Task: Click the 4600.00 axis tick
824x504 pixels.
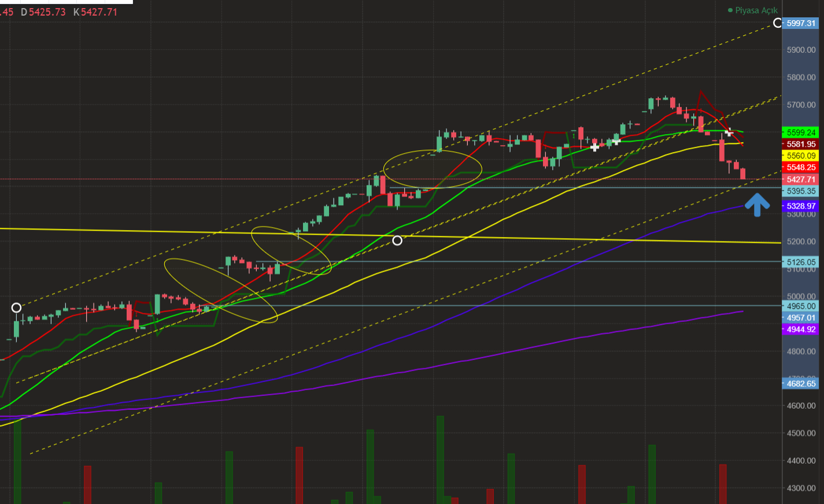Action: click(x=801, y=406)
